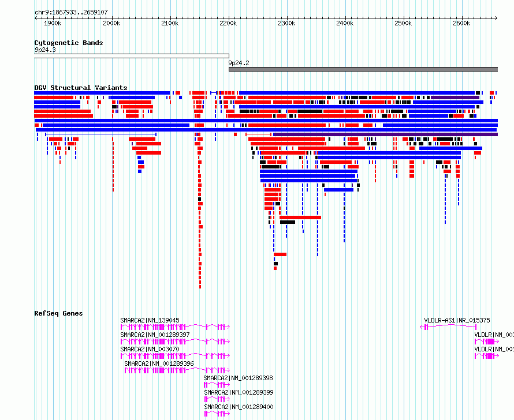Viewport: 514px width, 420px height.
Task: Click the 2000k ruler tick label
Action: pyautogui.click(x=111, y=23)
